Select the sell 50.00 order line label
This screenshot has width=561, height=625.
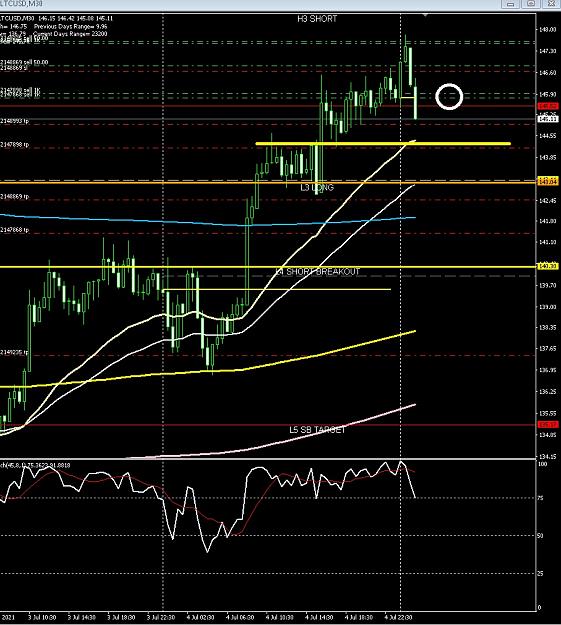click(24, 62)
